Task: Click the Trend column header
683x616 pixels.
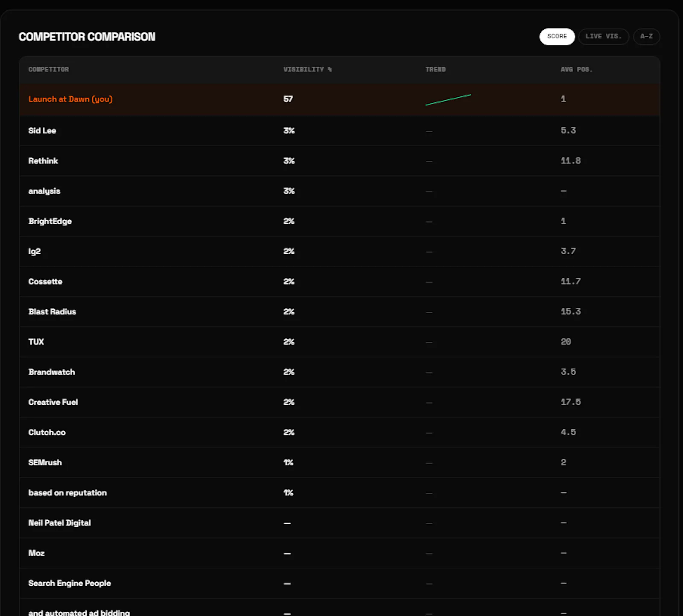Action: coord(435,69)
